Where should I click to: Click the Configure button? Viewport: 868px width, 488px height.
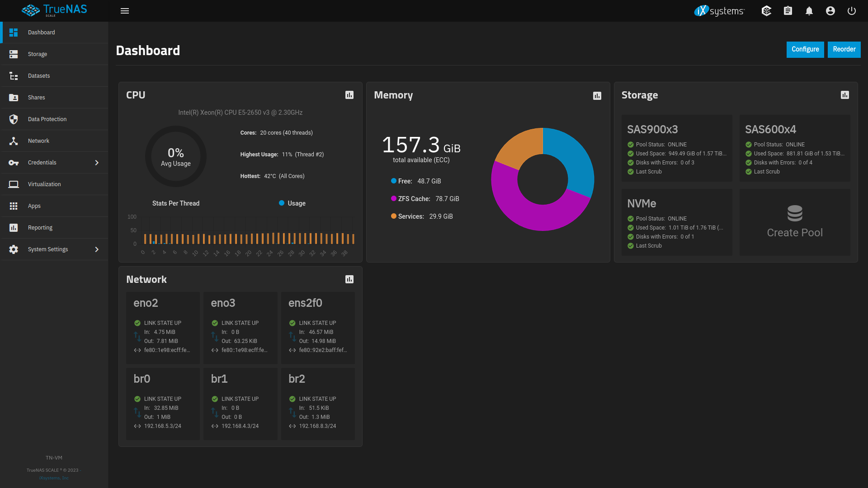point(805,49)
